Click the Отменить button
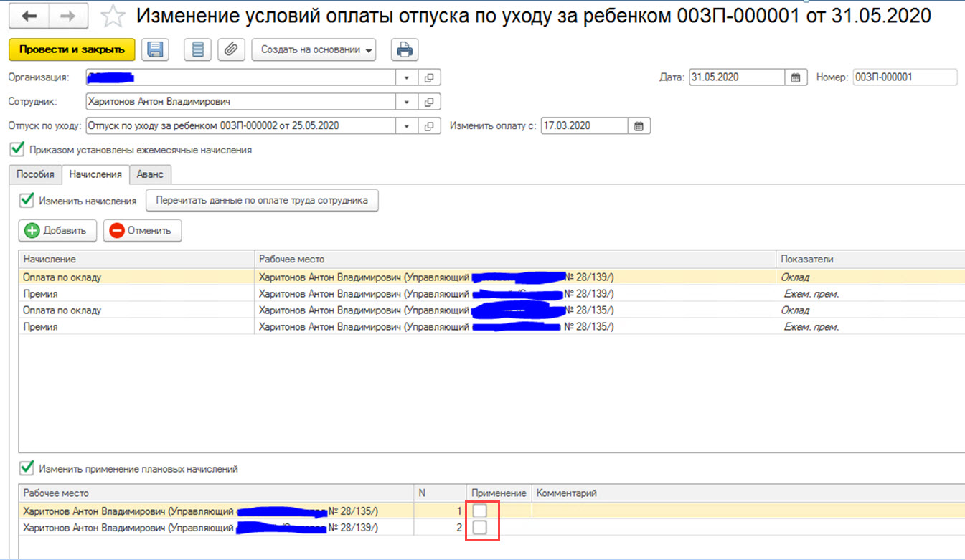Image resolution: width=965 pixels, height=560 pixels. tap(142, 230)
